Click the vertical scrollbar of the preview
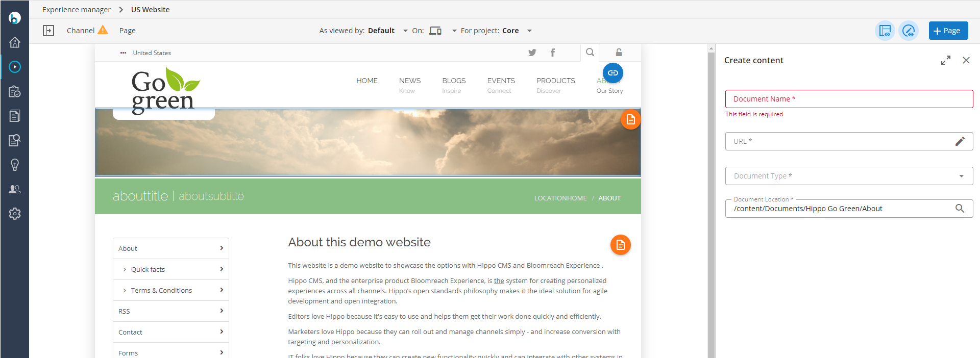The image size is (980, 358). (711, 204)
